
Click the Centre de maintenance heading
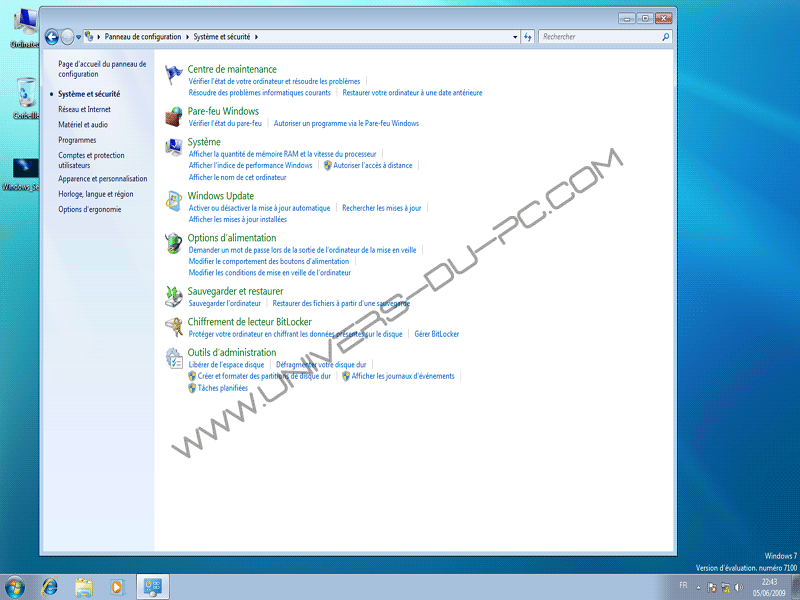(x=232, y=69)
